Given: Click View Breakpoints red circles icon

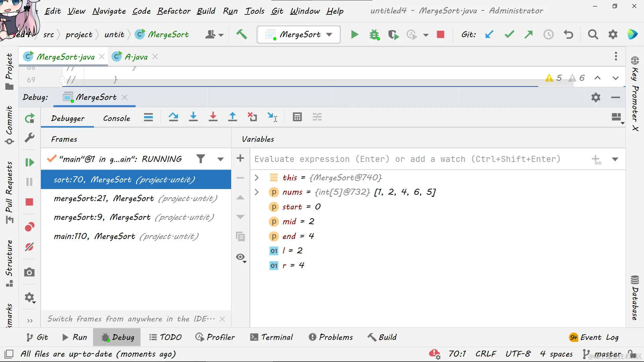Looking at the screenshot, I should click(x=30, y=227).
